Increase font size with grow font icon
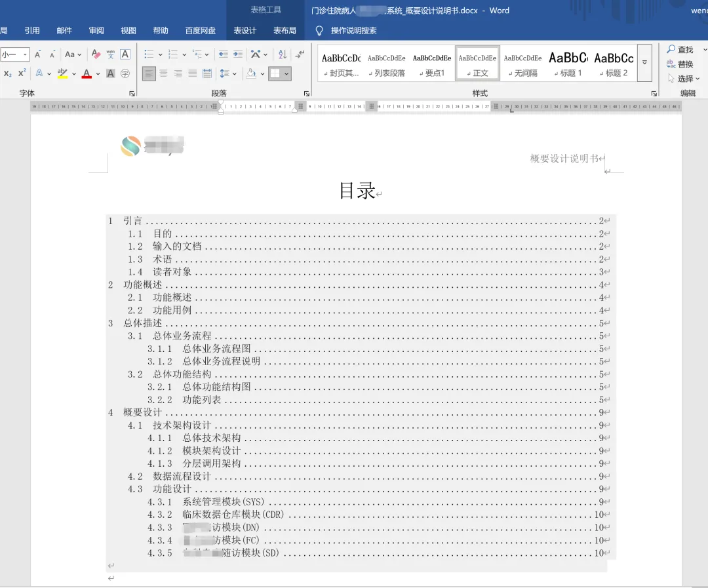Image resolution: width=708 pixels, height=588 pixels. pos(38,54)
